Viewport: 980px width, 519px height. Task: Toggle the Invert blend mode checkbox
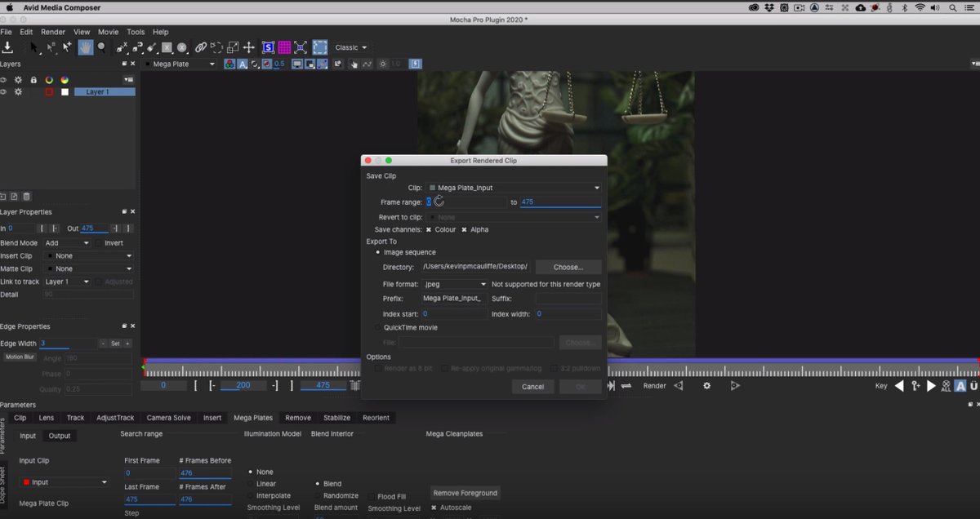click(99, 242)
